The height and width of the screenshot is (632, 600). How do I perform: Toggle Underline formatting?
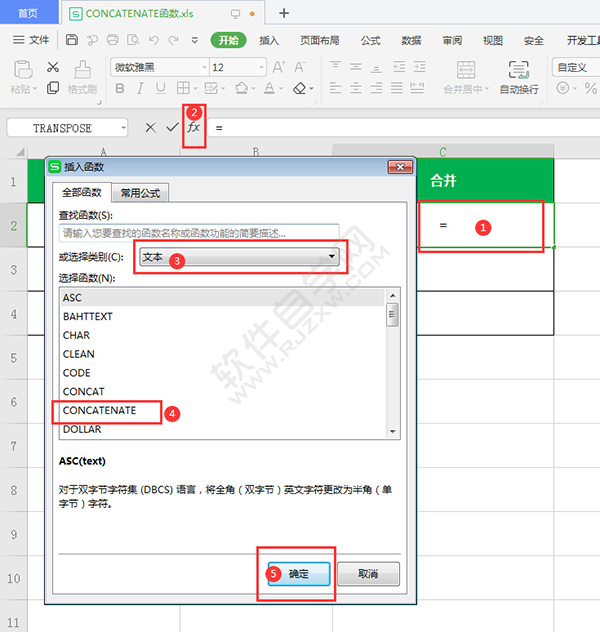pos(160,88)
